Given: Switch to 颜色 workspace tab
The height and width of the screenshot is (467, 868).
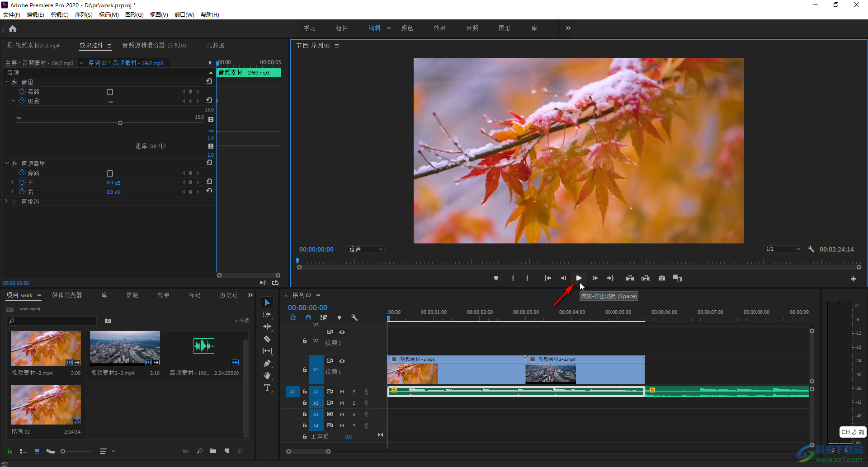Looking at the screenshot, I should tap(407, 28).
